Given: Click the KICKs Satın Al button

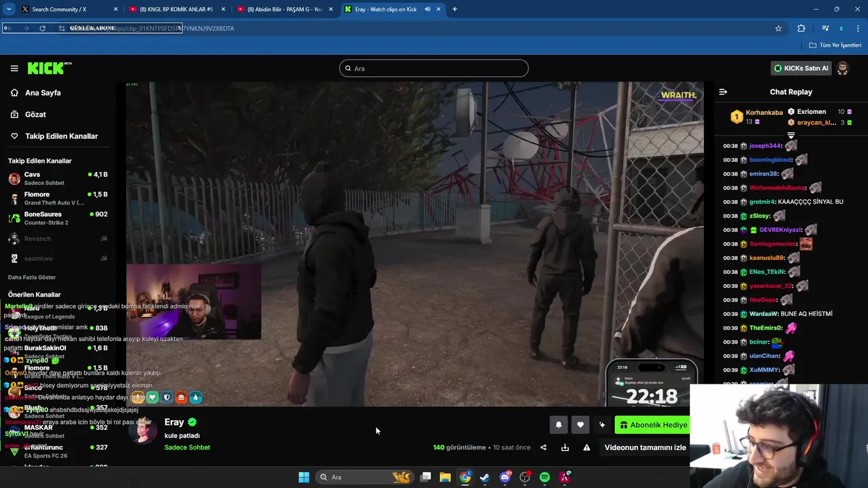Looking at the screenshot, I should pos(802,68).
